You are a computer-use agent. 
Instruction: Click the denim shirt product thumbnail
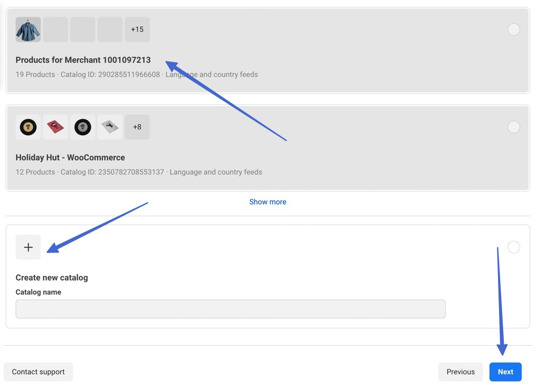[28, 29]
